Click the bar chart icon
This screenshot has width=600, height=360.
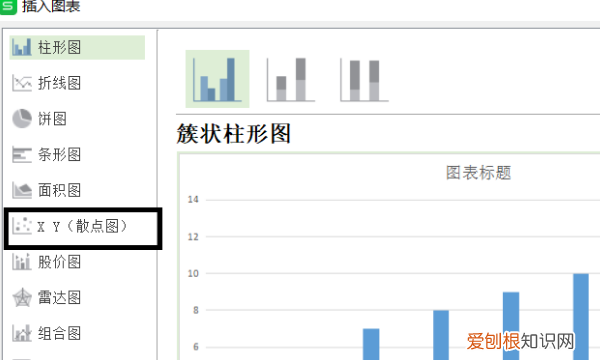point(21,155)
